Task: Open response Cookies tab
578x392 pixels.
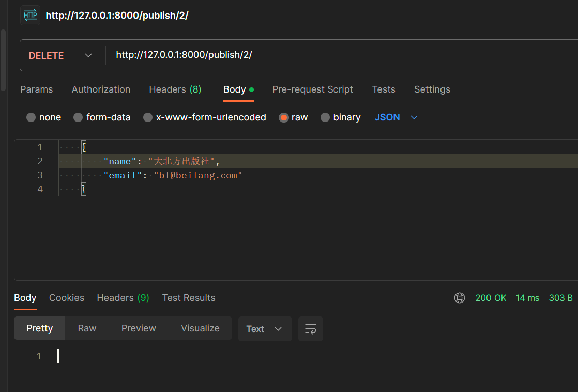Action: tap(67, 298)
